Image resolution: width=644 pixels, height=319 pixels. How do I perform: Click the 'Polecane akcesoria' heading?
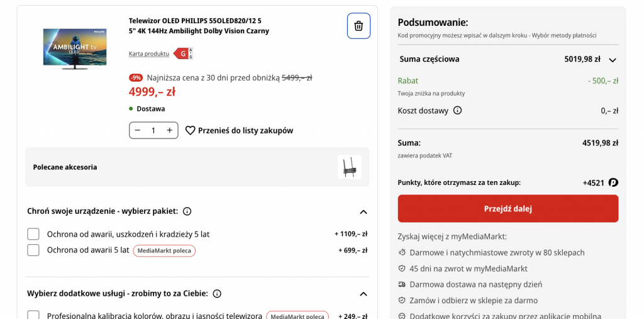[x=65, y=167]
